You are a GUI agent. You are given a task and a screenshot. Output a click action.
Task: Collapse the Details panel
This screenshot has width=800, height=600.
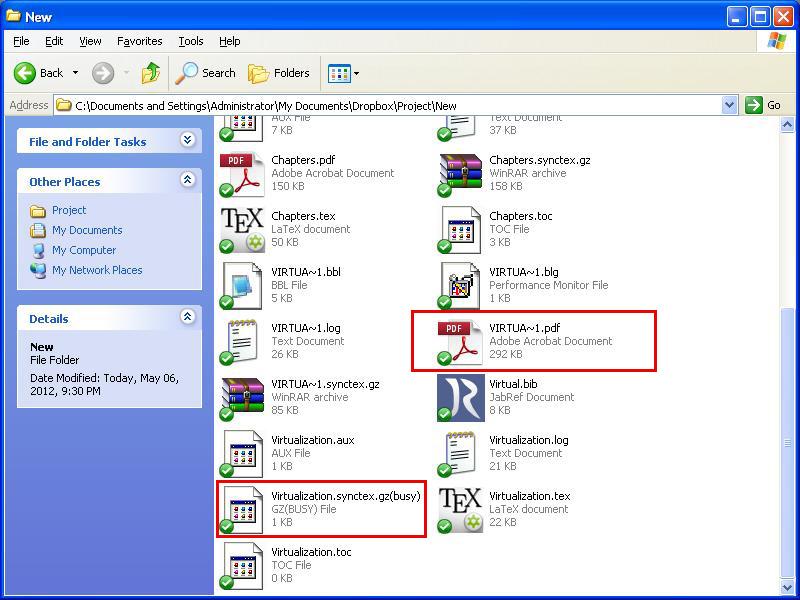click(x=187, y=317)
